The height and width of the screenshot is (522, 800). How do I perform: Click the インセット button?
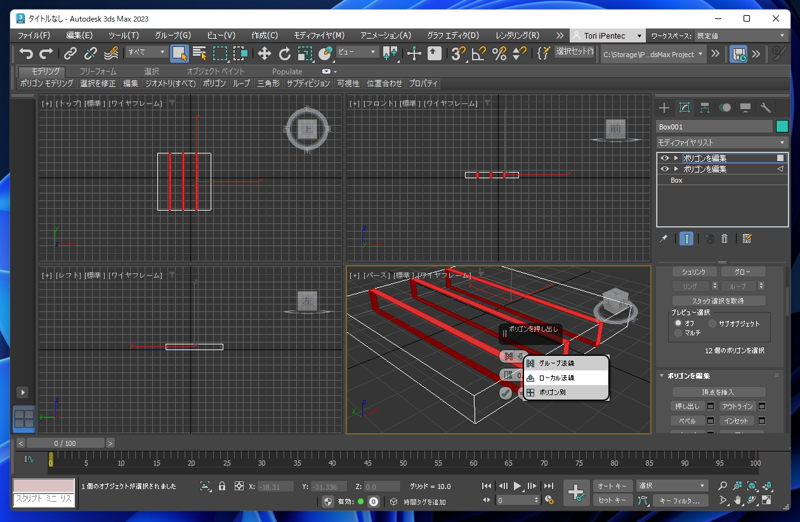[737, 421]
